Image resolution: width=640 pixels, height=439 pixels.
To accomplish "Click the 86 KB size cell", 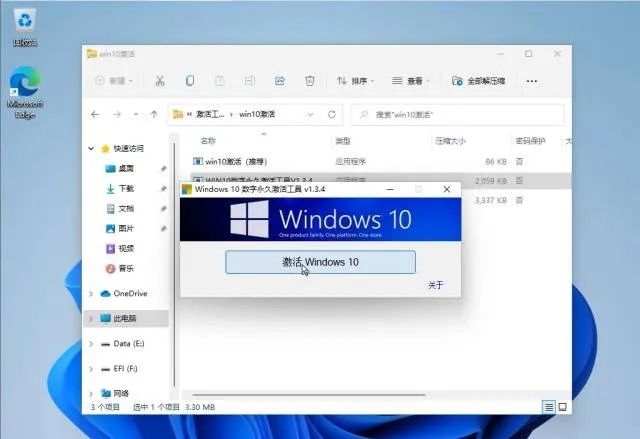I will coord(496,162).
